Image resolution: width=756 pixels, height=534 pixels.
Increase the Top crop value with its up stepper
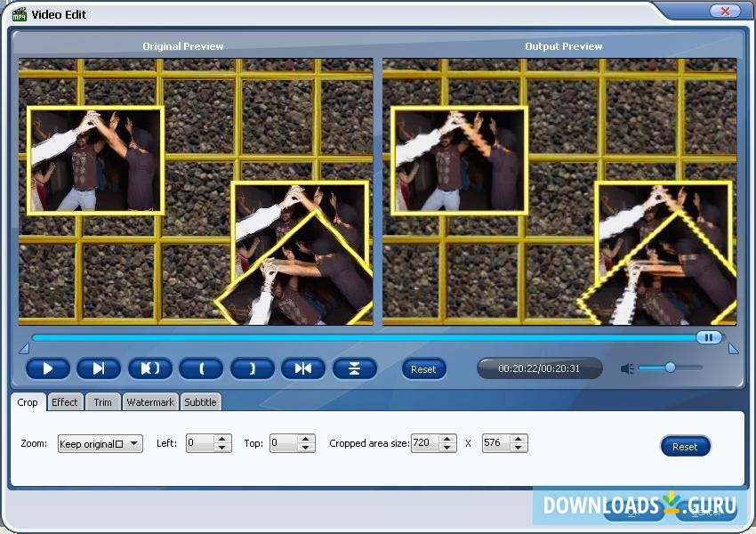[x=307, y=438]
